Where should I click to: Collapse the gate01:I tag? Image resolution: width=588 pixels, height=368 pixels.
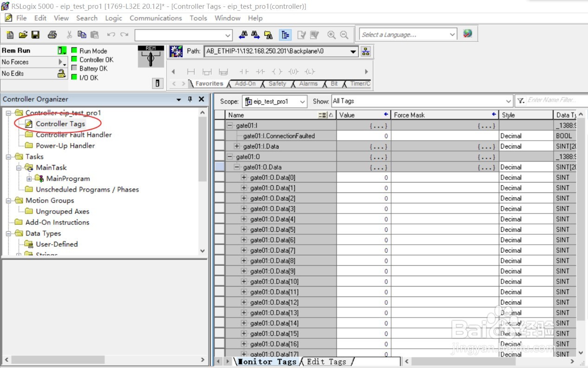[x=230, y=125]
